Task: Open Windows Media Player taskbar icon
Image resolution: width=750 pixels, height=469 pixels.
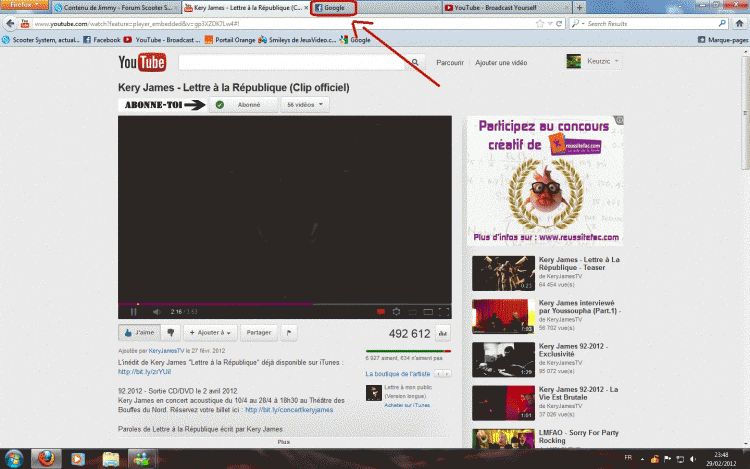Action: [x=78, y=459]
